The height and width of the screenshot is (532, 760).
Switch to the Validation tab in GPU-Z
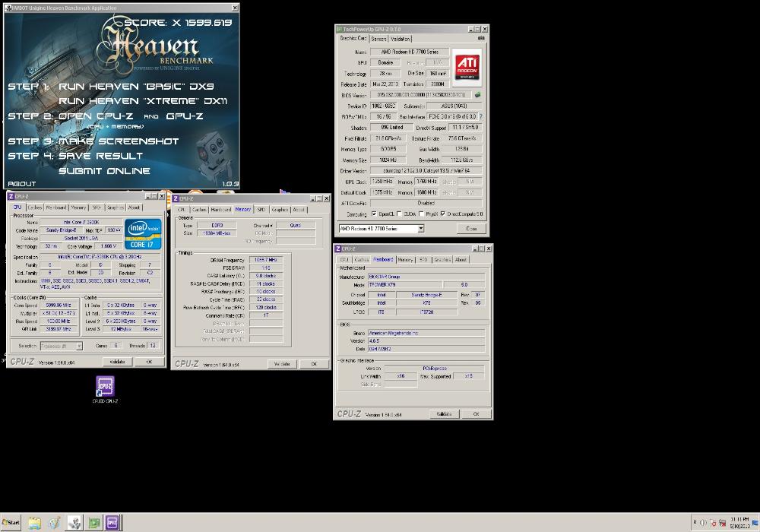401,39
